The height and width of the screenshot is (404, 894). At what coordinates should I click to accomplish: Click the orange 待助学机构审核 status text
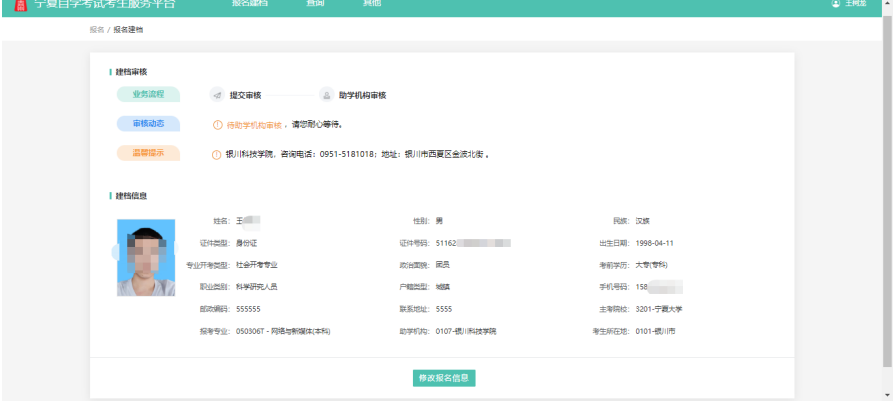[x=254, y=125]
